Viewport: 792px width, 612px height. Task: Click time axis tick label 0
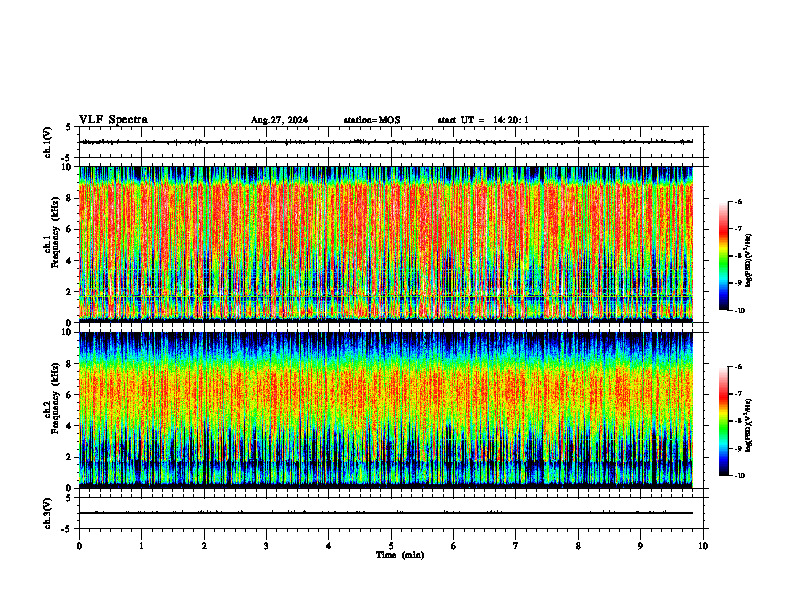pyautogui.click(x=79, y=546)
